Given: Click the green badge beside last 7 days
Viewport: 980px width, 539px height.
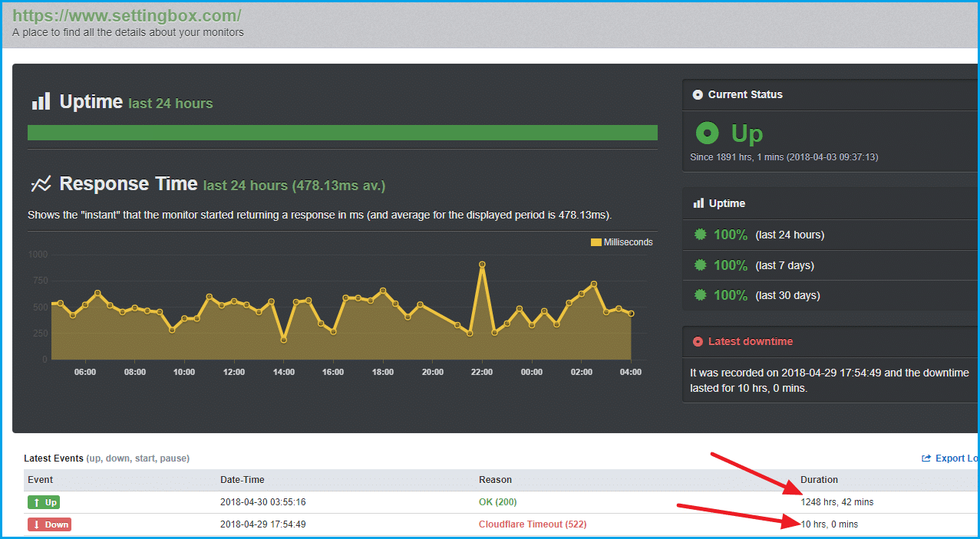Looking at the screenshot, I should [x=700, y=265].
